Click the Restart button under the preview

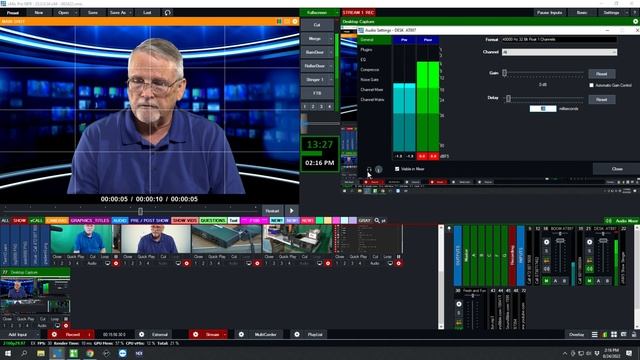[272, 211]
